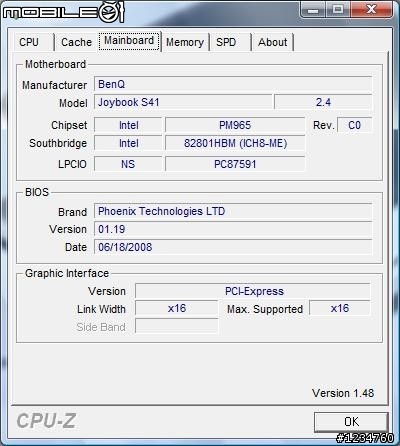
Task: Click the LPCIO vendor NS field
Action: (x=128, y=164)
